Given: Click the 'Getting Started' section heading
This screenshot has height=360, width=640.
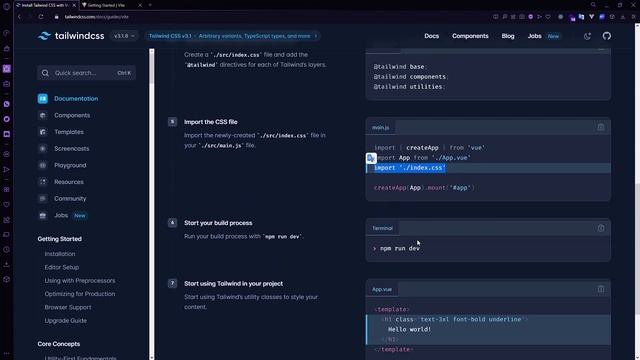Looking at the screenshot, I should point(60,239).
